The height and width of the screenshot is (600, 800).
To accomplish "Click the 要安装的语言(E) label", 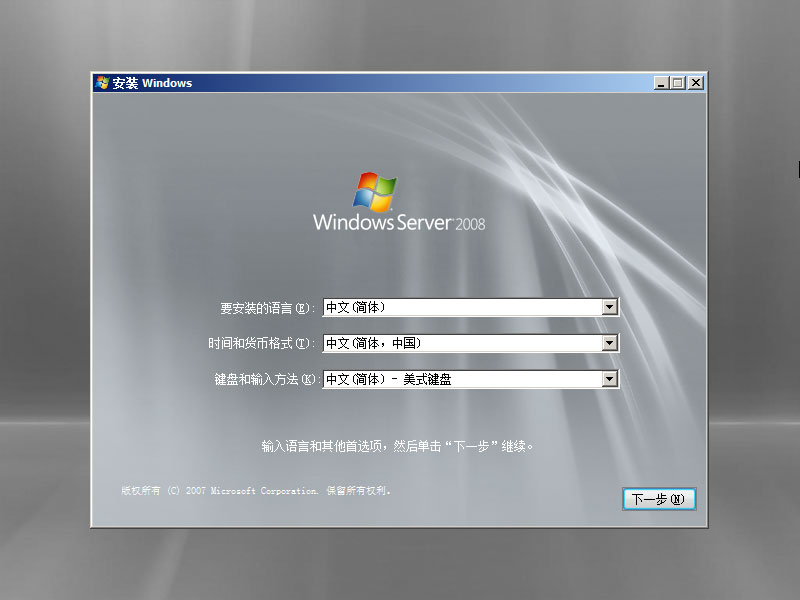I will pyautogui.click(x=267, y=308).
